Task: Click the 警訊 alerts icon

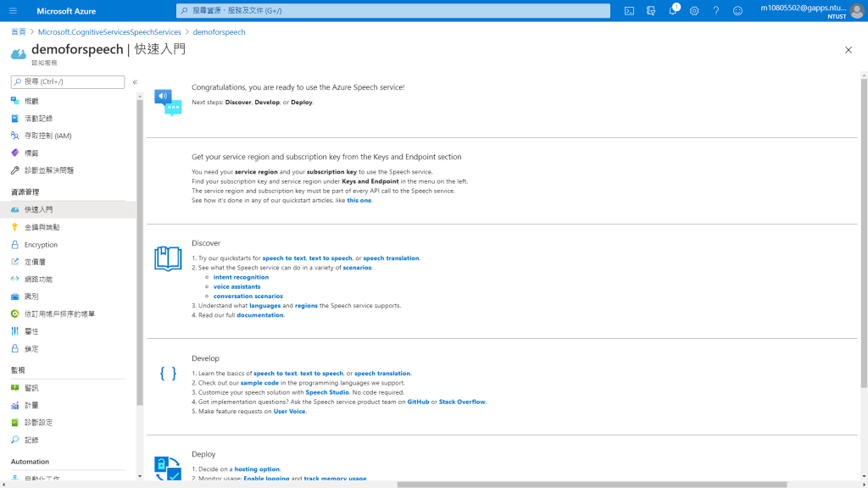Action: click(x=15, y=388)
